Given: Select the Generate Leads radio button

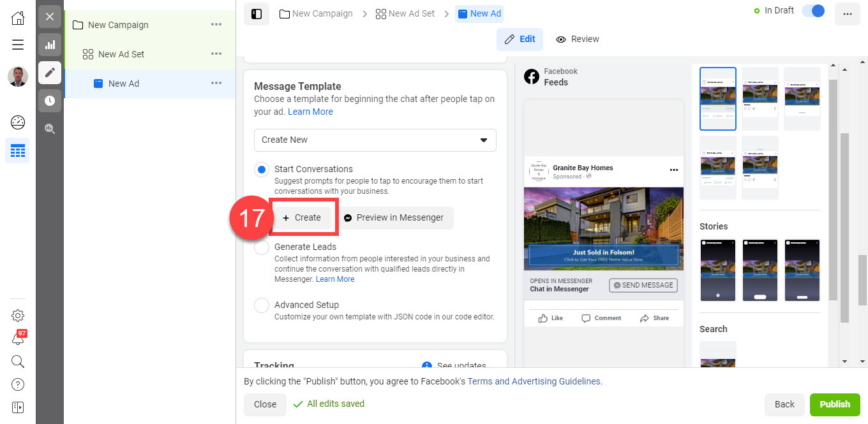Looking at the screenshot, I should [x=261, y=247].
